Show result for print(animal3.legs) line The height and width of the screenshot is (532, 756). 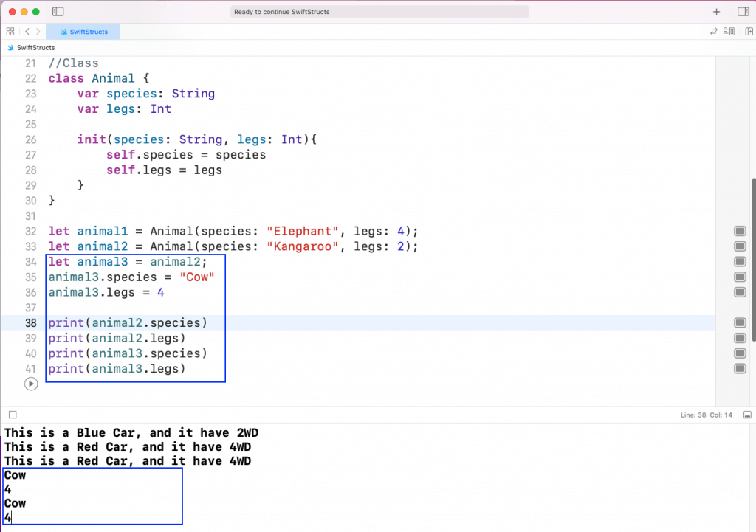pos(740,369)
